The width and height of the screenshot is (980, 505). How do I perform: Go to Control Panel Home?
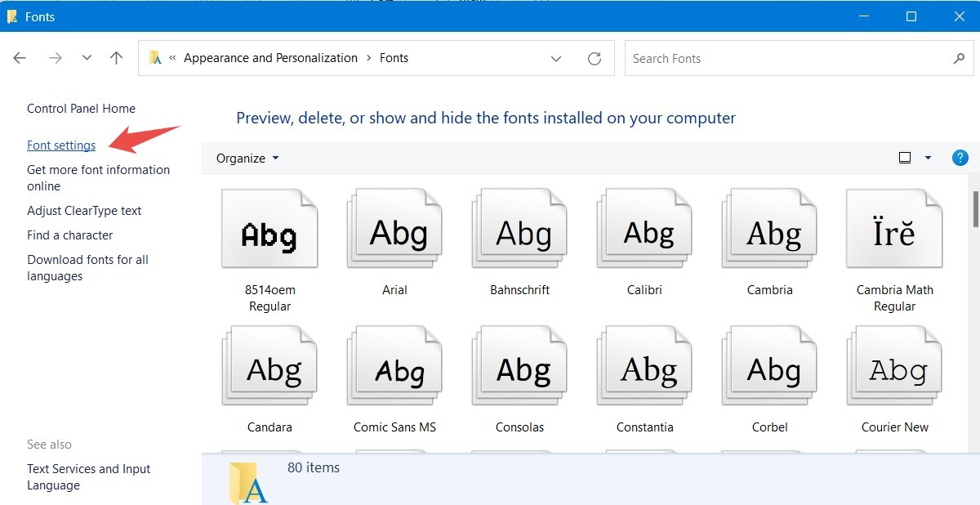pyautogui.click(x=81, y=108)
